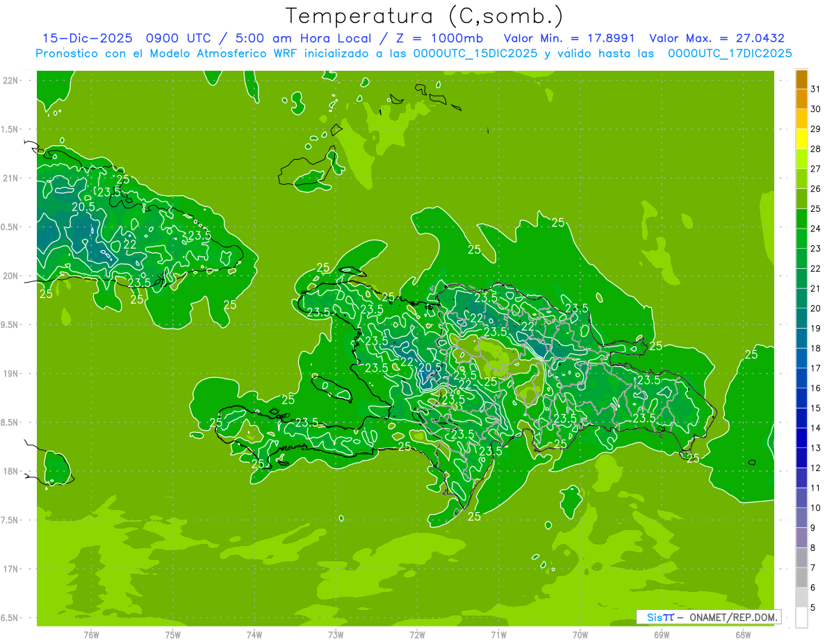Click the "68W" longitude axis label

[x=743, y=634]
